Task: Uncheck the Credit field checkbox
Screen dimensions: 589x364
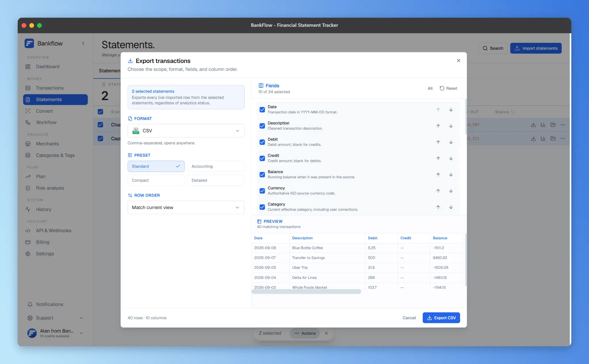Action: coord(262,158)
